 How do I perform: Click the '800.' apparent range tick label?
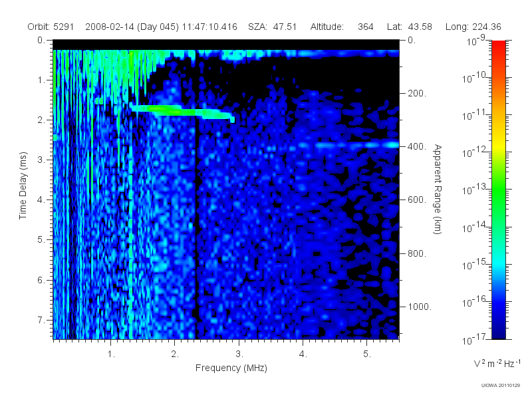tap(417, 253)
